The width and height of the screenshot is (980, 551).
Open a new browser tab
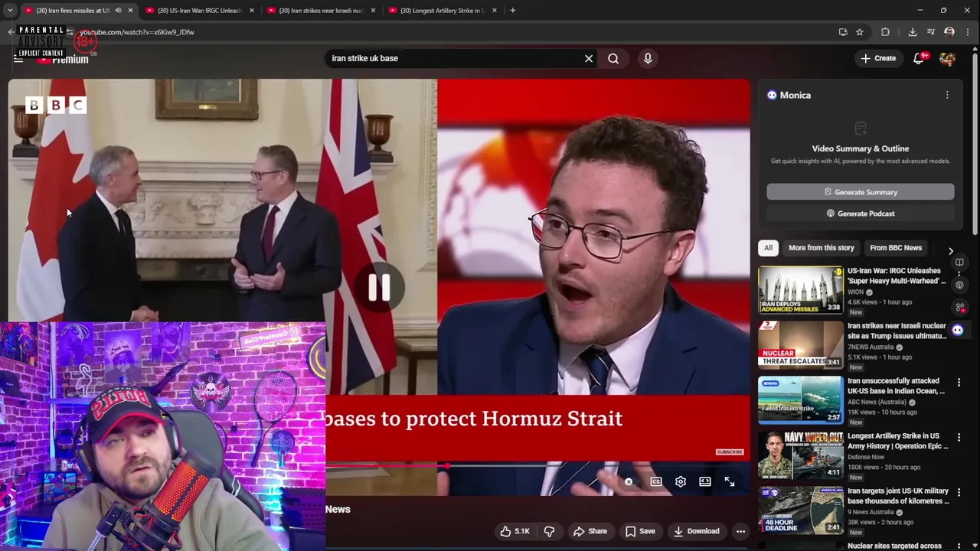[512, 10]
